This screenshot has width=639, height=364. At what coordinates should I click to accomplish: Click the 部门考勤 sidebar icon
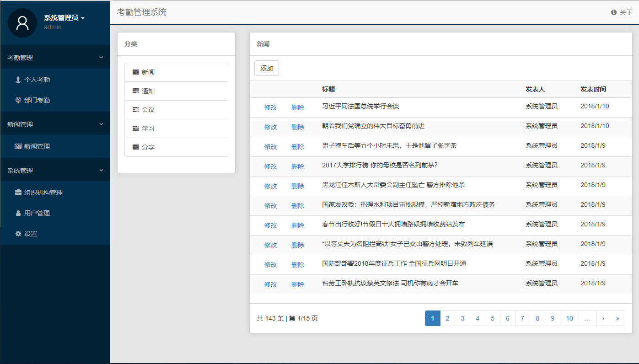tap(18, 100)
